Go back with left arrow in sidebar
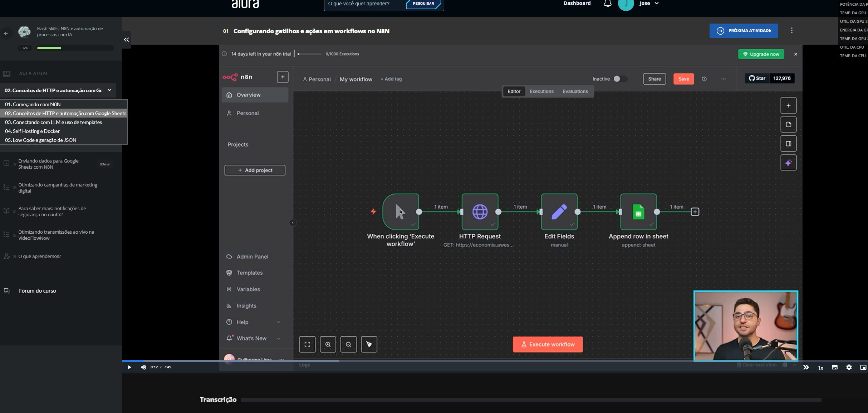The height and width of the screenshot is (413, 868). click(x=6, y=33)
